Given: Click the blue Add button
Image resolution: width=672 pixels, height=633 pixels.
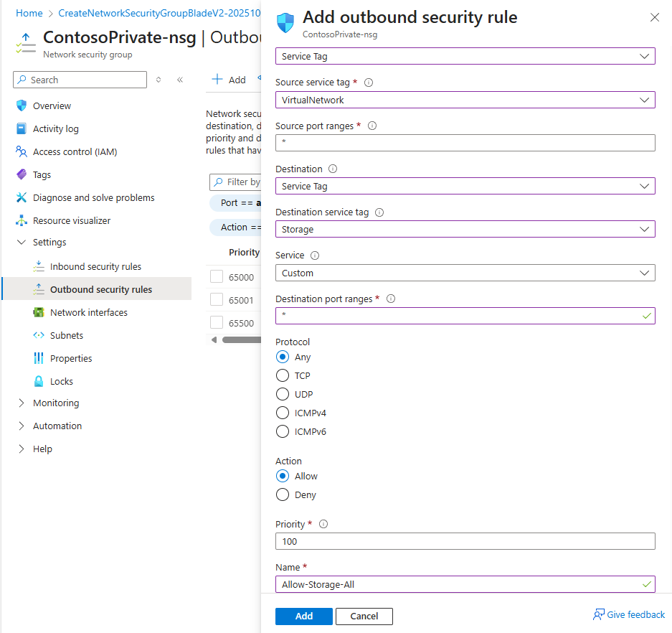Looking at the screenshot, I should (x=303, y=616).
